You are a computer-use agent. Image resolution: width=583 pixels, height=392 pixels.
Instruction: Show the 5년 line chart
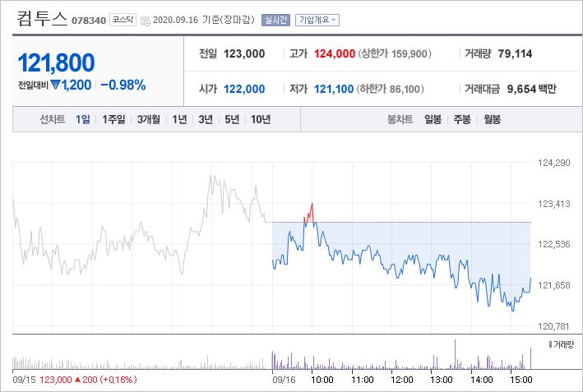(232, 119)
